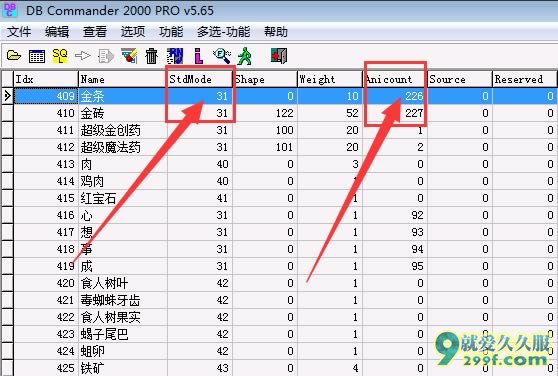Select the Name cell 食人树果实
The width and height of the screenshot is (558, 376).
(123, 317)
